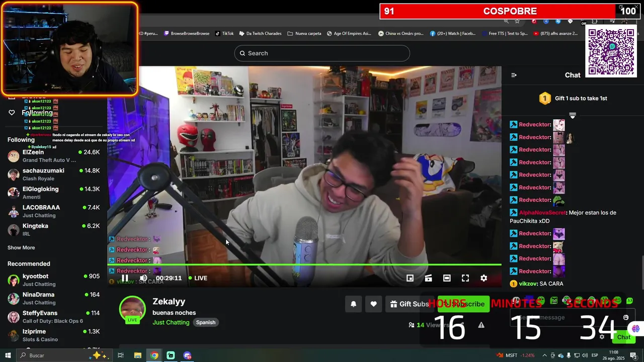The image size is (644, 362).
Task: Expand Following list with Show More
Action: [x=21, y=248]
